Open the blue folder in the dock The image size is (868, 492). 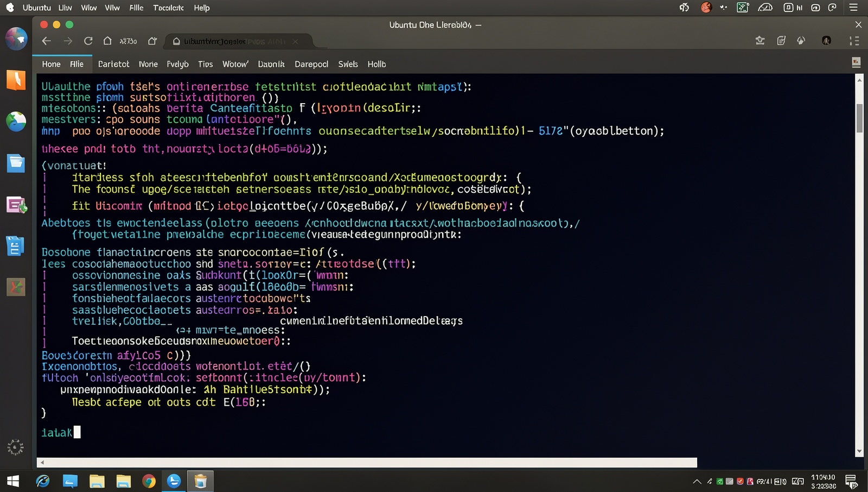point(16,163)
